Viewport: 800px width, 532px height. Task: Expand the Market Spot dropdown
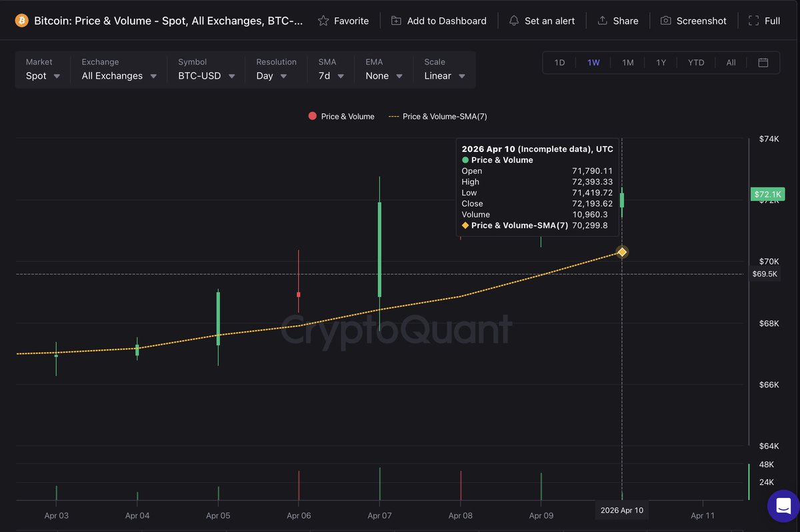(43, 76)
